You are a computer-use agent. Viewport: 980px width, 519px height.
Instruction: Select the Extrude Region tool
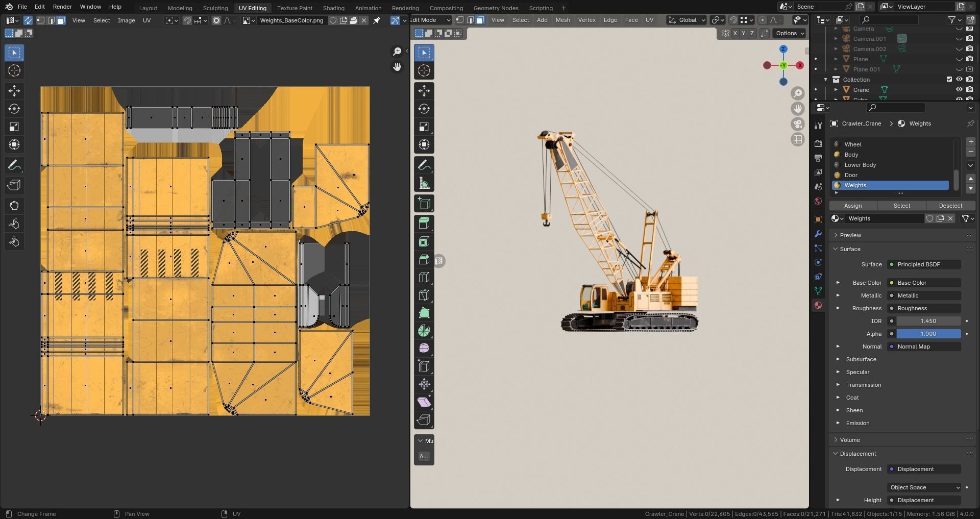coord(424,224)
